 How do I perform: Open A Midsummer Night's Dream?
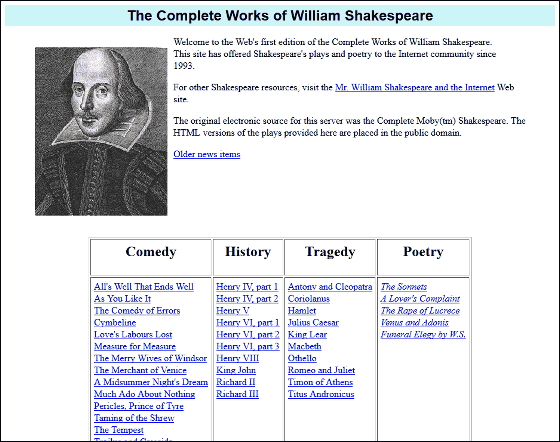(x=151, y=382)
